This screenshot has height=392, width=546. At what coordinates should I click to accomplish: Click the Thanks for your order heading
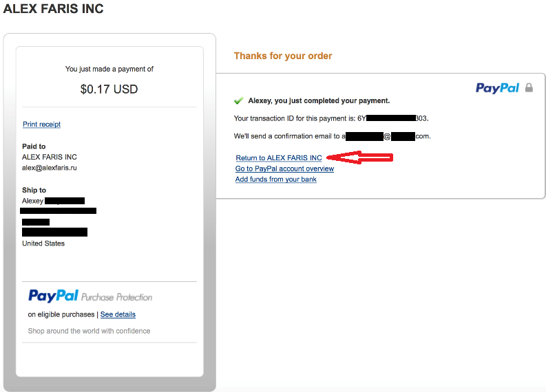[283, 56]
